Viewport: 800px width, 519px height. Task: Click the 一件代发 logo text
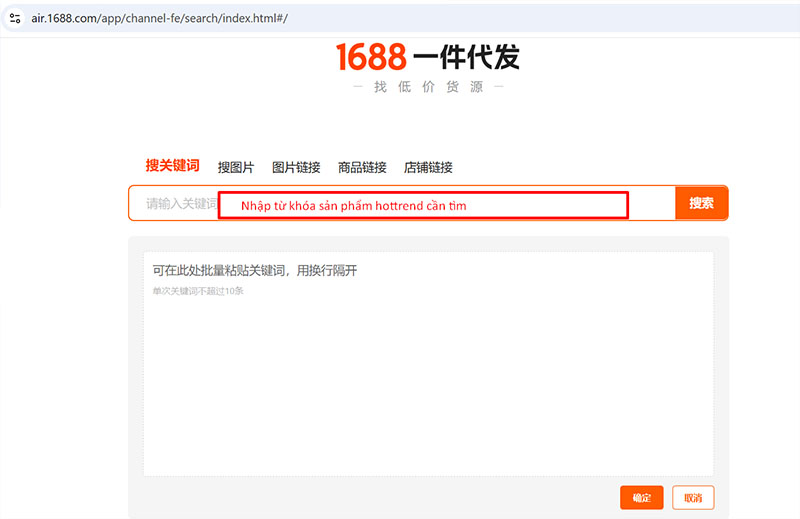pos(467,57)
